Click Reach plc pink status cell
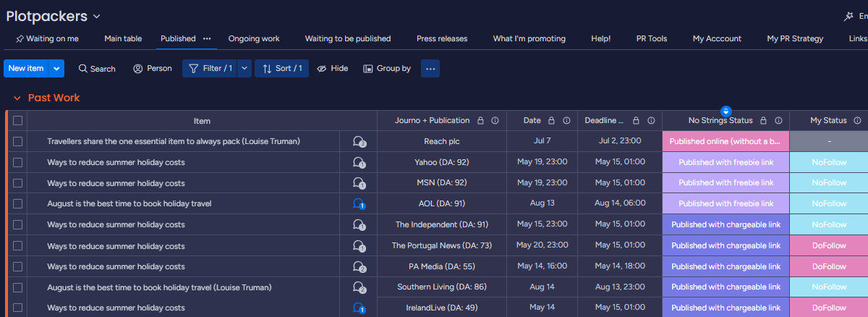868x317 pixels. [726, 142]
